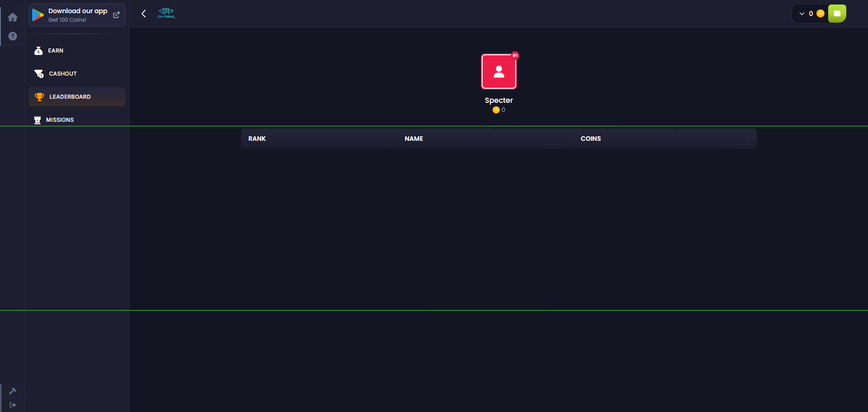Open the Help question mark icon
This screenshot has width=868, height=412.
click(13, 36)
